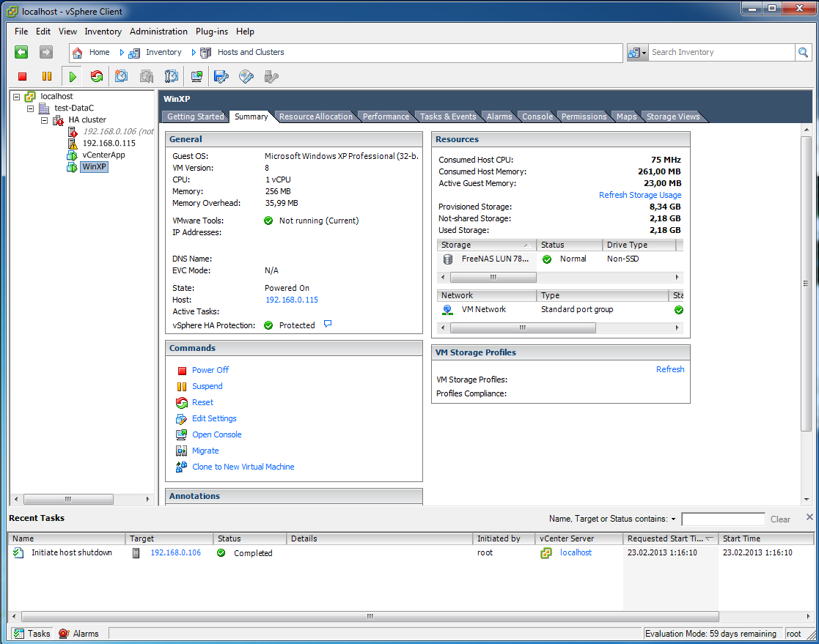Power on the VM with the green play icon
The width and height of the screenshot is (819, 644).
click(x=72, y=77)
